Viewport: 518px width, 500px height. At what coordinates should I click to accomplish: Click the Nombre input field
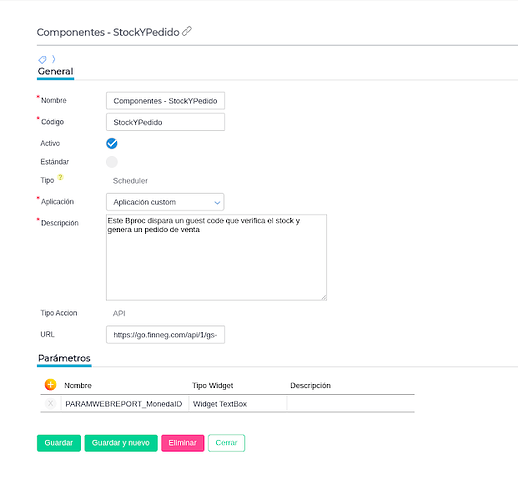coord(165,101)
